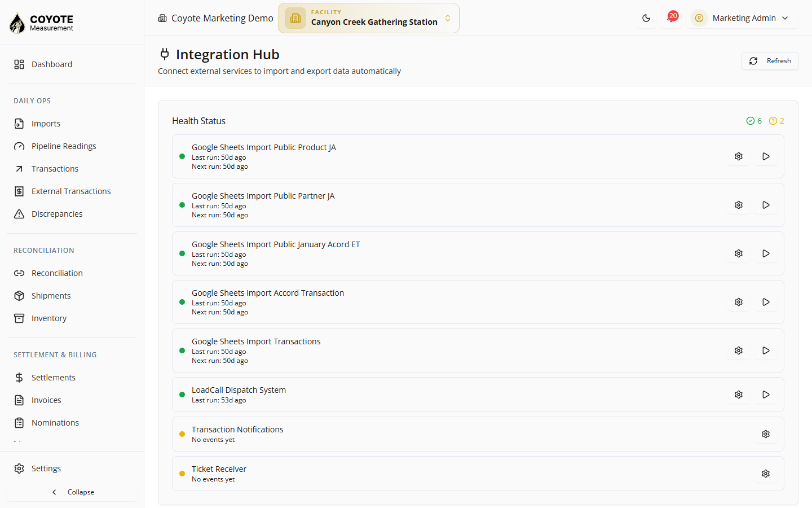Open External Transactions page
812x508 pixels.
72,191
